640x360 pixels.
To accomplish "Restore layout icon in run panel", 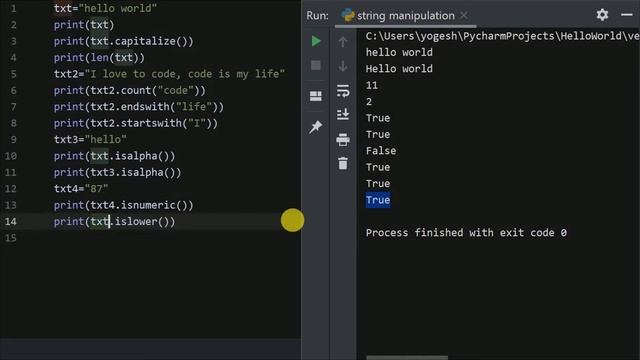I will click(316, 96).
